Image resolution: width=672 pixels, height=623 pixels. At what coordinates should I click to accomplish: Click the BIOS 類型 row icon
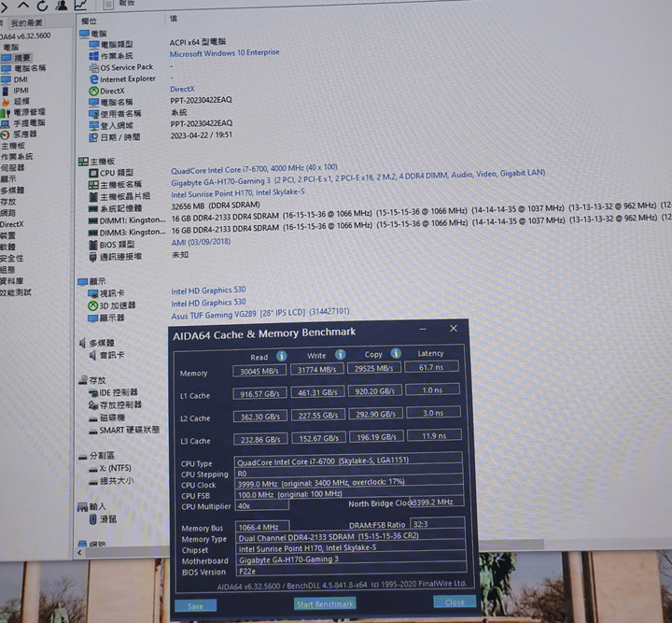[93, 245]
